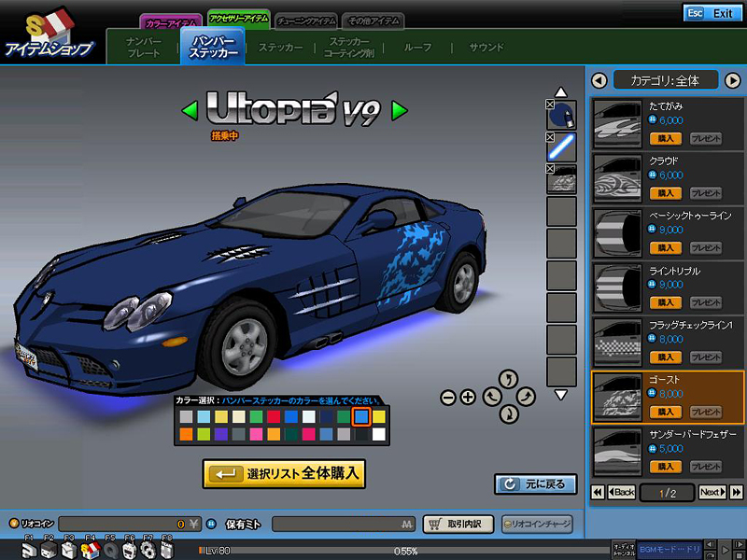
Task: Select the neon light slot icon
Action: tap(563, 147)
